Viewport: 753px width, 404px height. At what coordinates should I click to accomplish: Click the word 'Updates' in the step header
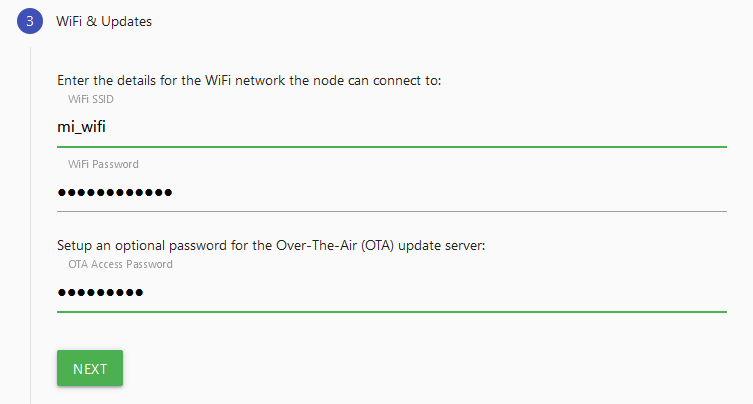click(125, 21)
